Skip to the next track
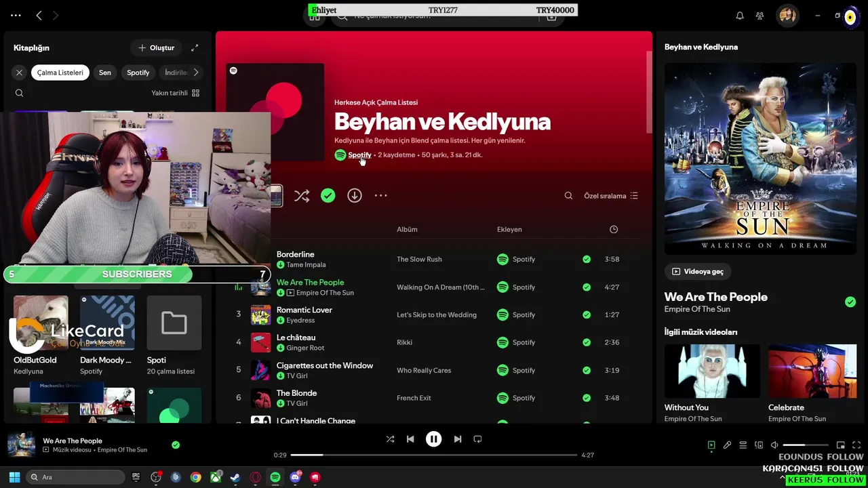The image size is (868, 488). pyautogui.click(x=458, y=439)
